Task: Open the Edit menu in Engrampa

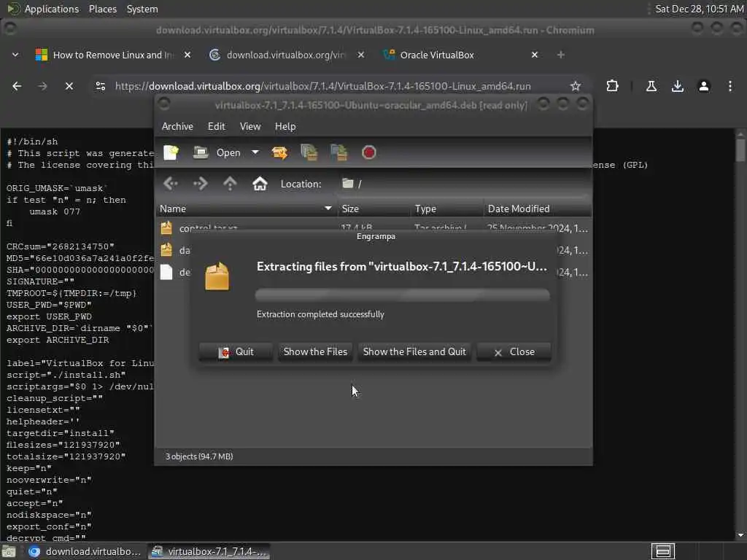Action: coord(216,126)
